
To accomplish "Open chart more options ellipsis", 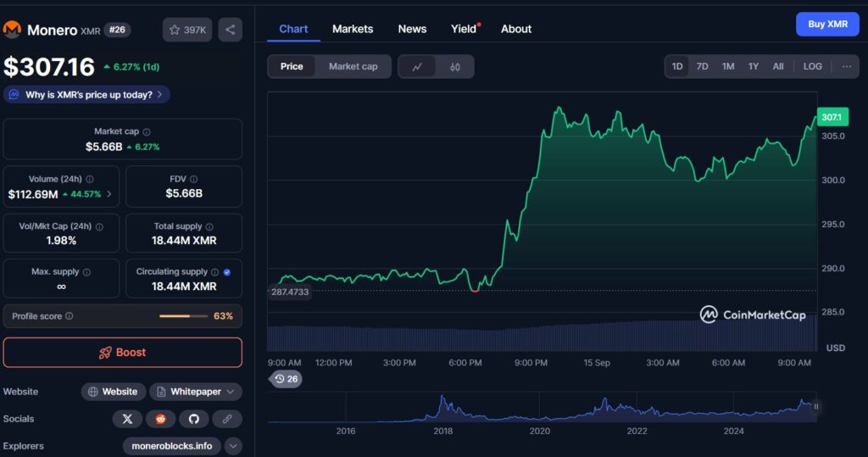I will (x=847, y=66).
